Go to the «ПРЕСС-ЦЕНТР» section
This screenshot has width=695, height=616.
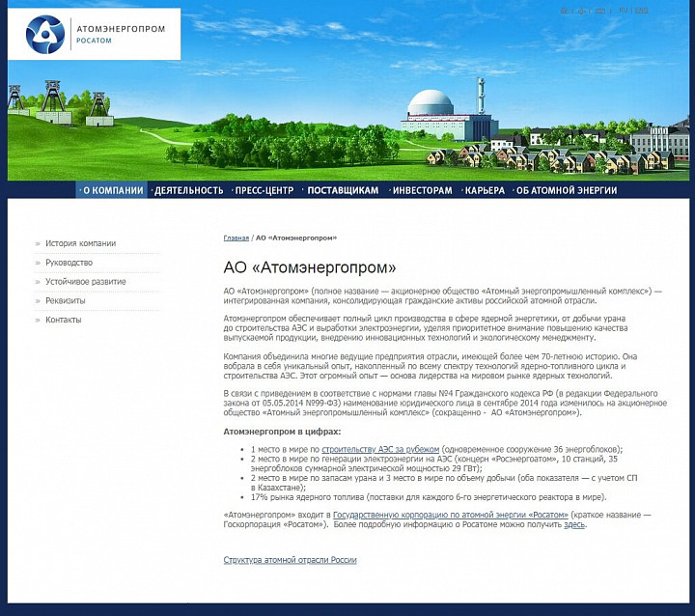[x=264, y=190]
